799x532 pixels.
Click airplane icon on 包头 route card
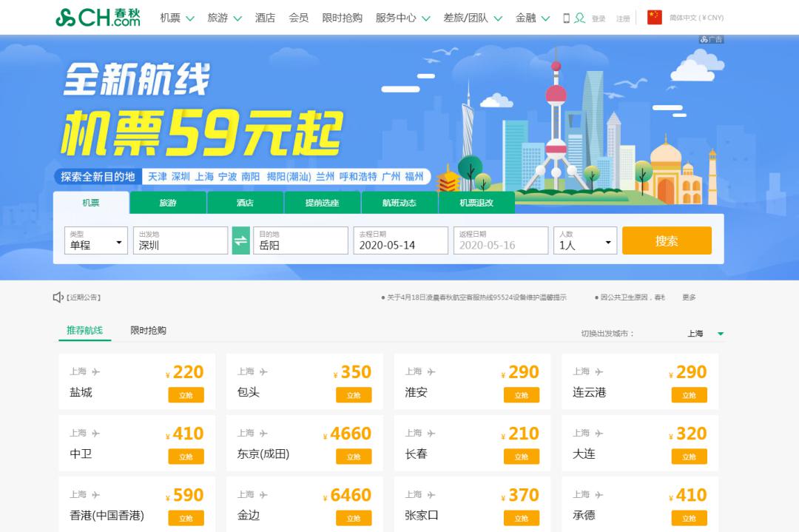(x=263, y=372)
